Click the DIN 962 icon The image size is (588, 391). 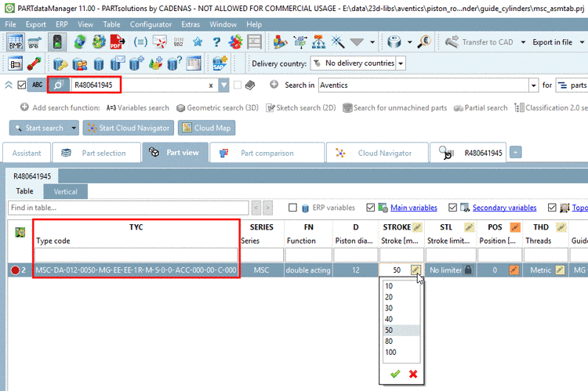coord(179,42)
